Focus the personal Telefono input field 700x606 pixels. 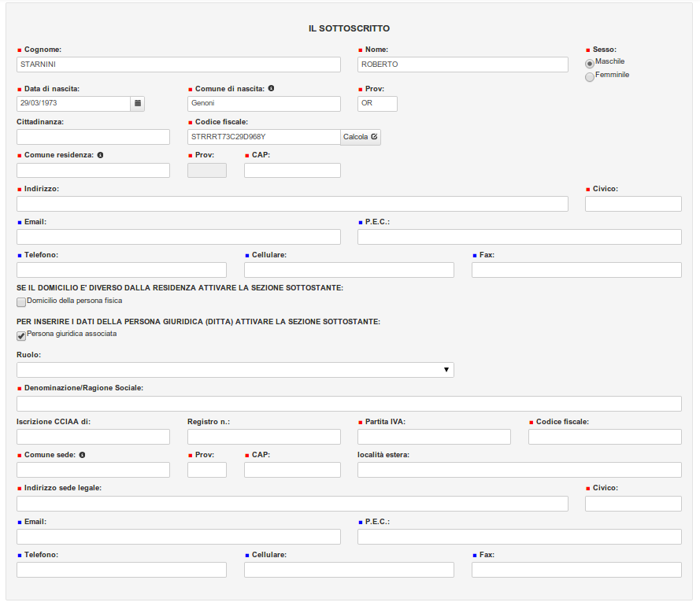(x=121, y=270)
